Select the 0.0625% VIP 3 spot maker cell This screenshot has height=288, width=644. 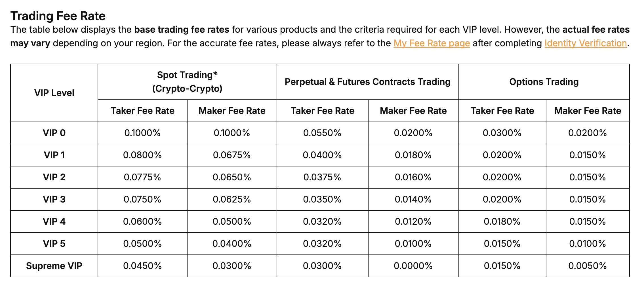point(232,199)
